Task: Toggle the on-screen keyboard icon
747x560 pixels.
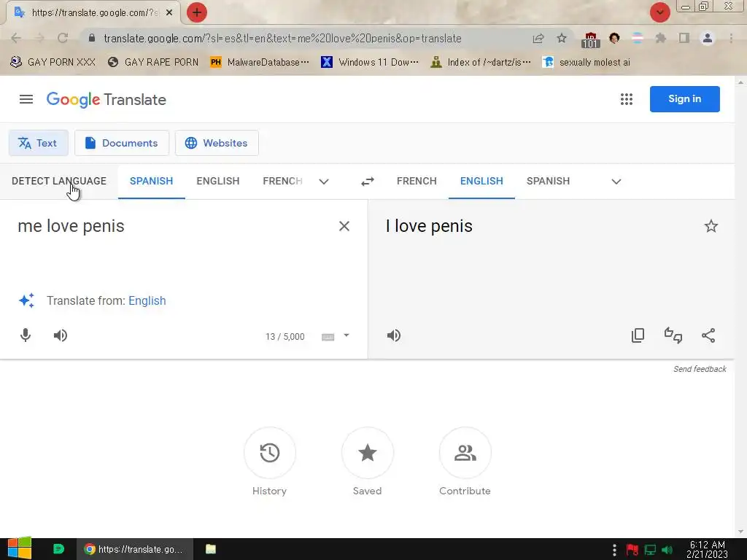Action: click(328, 337)
